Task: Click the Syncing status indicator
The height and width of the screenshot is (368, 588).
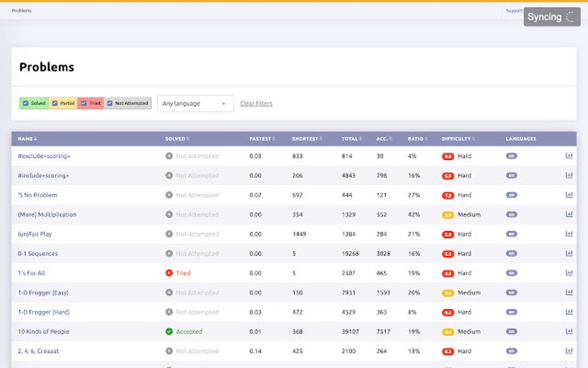Action: click(x=551, y=17)
